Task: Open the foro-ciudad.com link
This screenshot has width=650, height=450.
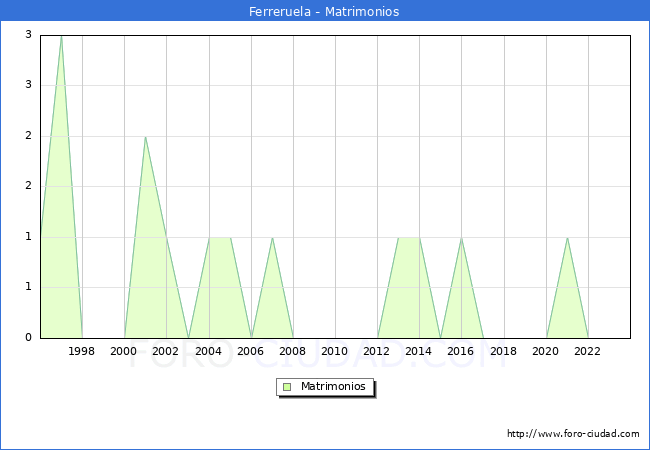Action: [573, 434]
